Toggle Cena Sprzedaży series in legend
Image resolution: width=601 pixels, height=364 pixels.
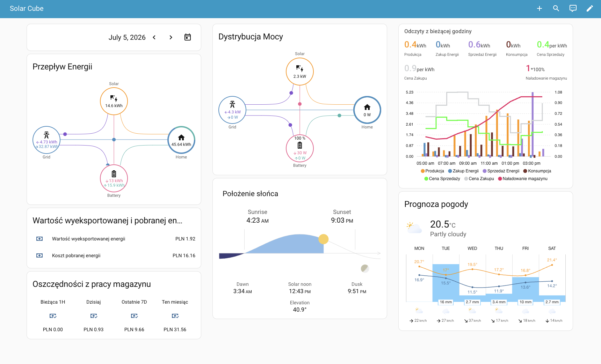tap(442, 179)
